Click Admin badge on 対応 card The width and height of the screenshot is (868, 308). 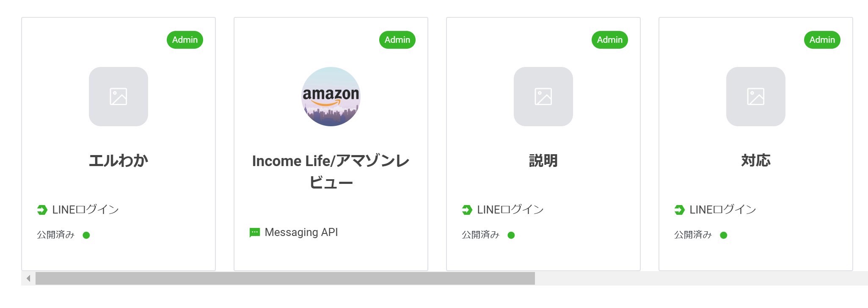(822, 40)
